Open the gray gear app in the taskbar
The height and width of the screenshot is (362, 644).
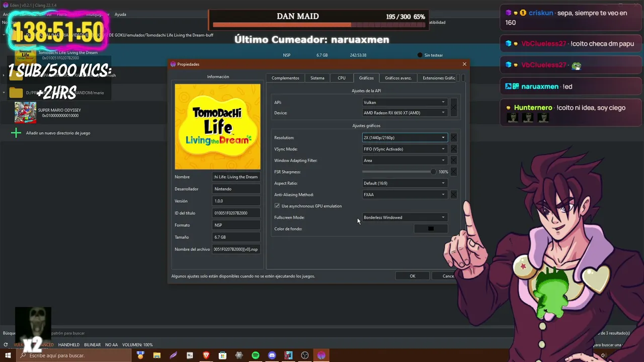tap(239, 355)
